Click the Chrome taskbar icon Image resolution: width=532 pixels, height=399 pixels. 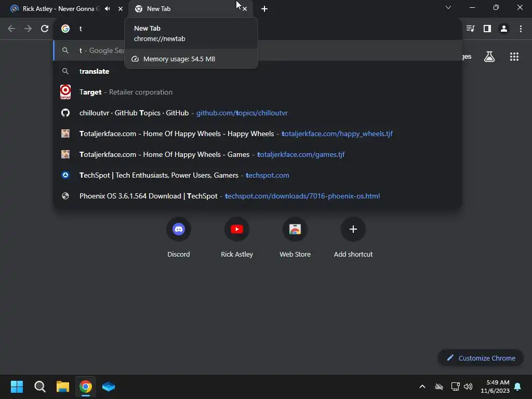86,387
